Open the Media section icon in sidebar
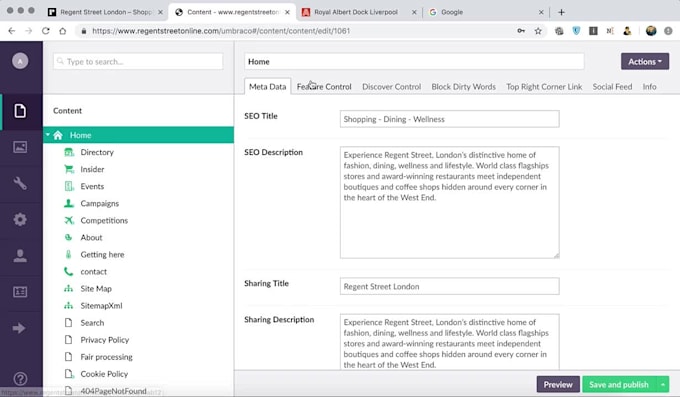The width and height of the screenshot is (680, 397). click(x=20, y=147)
